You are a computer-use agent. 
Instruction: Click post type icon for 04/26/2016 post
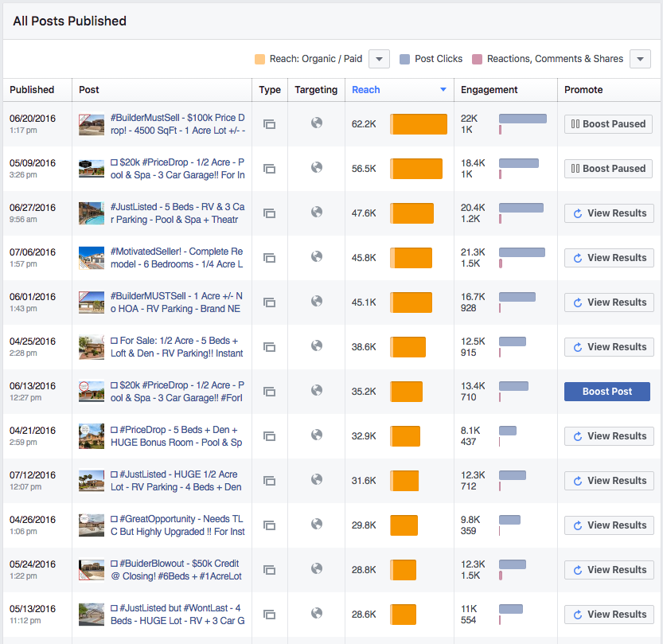(x=269, y=525)
